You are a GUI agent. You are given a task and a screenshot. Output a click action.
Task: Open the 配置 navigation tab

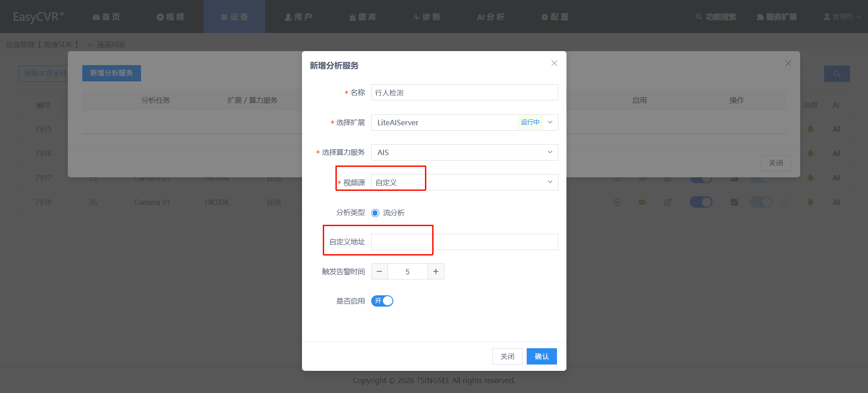point(555,17)
